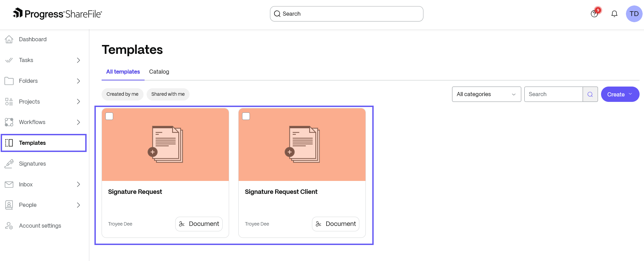Click the Folders folder icon
644x261 pixels.
[9, 81]
